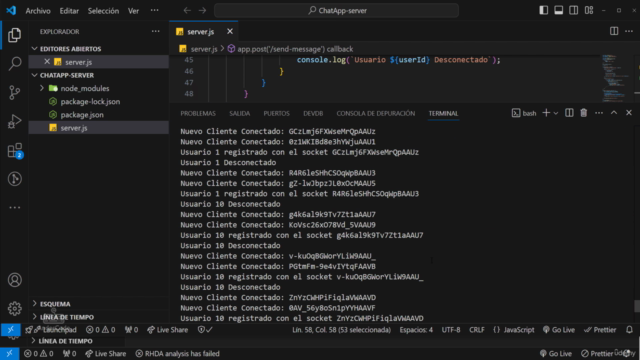
Task: Switch to DEVDB tab
Action: click(313, 113)
